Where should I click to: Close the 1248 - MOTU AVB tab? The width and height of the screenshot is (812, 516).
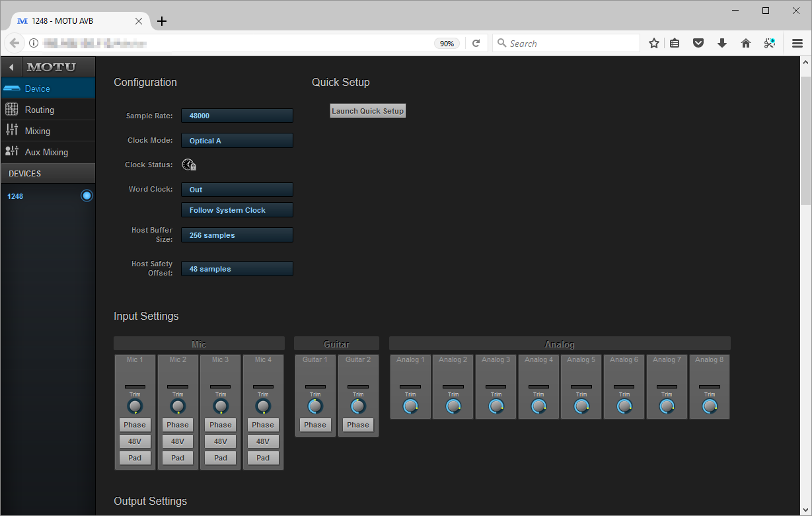(x=139, y=21)
